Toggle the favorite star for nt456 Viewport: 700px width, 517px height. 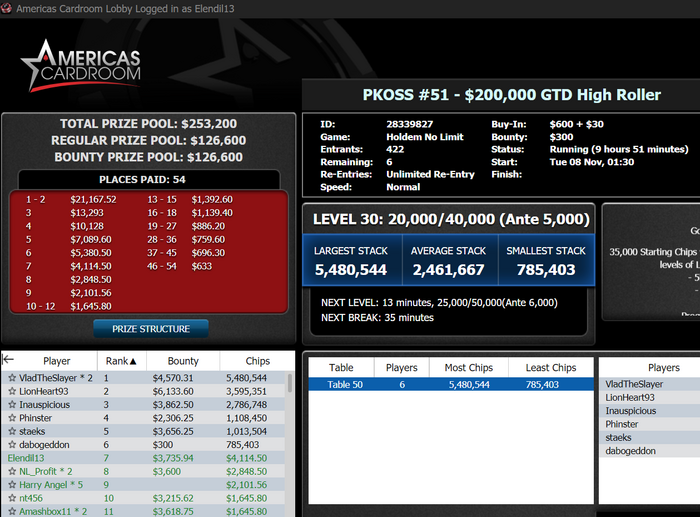pos(12,498)
